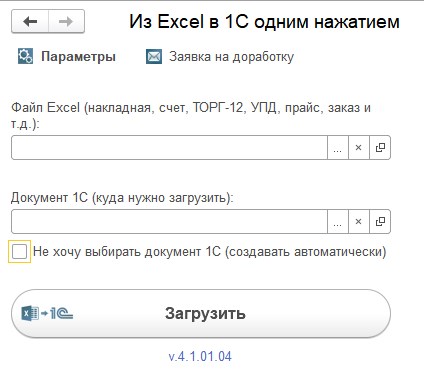Viewport: 424px width, 387px height.
Task: Click into the Документ 1С input field
Action: (169, 221)
